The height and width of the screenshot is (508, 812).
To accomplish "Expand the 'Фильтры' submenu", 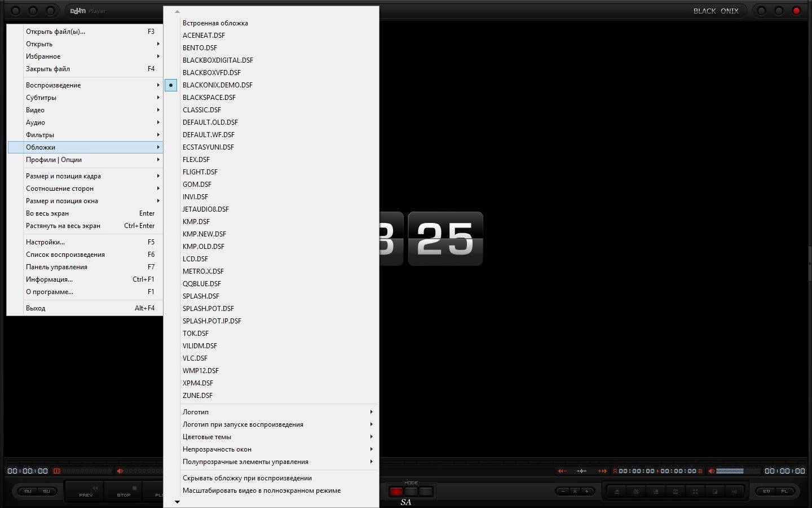I will point(85,135).
